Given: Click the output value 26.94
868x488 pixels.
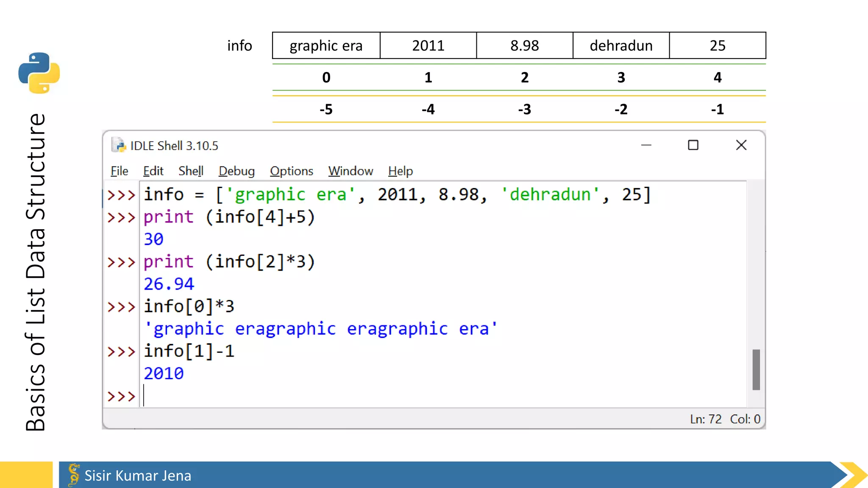Looking at the screenshot, I should pos(169,284).
